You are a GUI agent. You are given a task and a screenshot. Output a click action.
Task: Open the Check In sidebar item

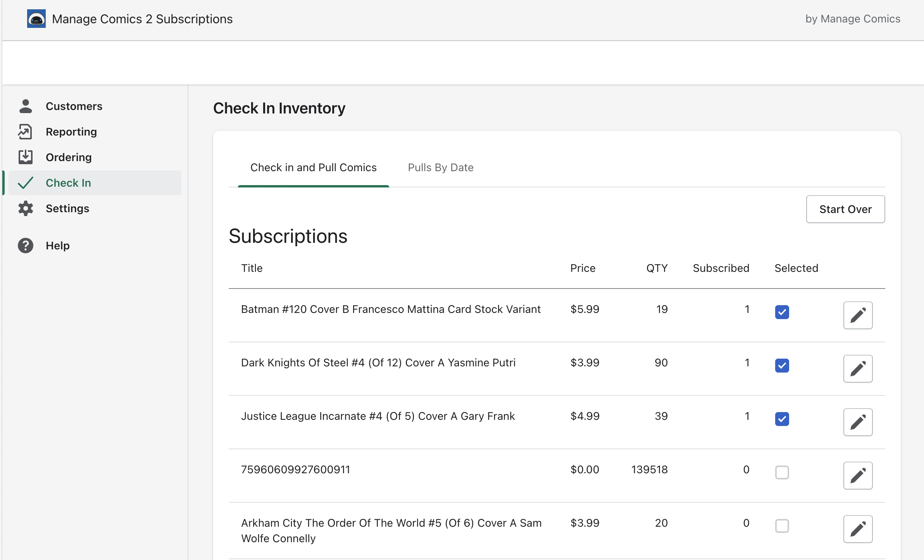click(68, 183)
